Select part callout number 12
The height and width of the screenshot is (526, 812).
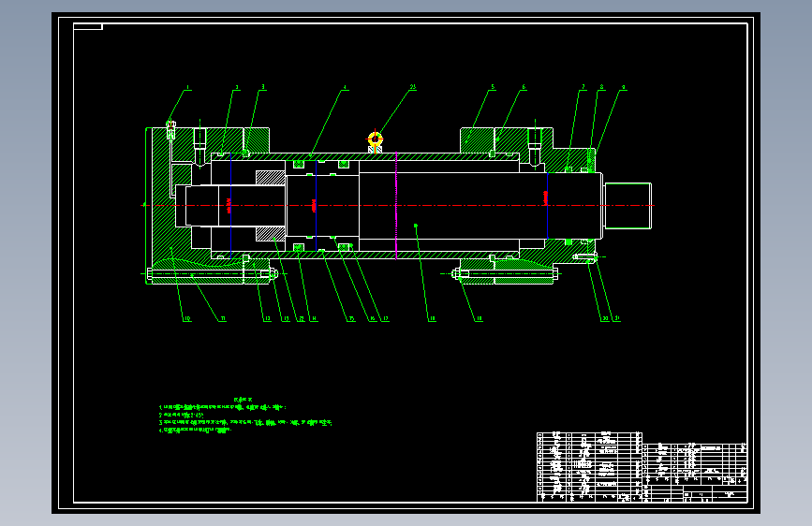click(x=267, y=319)
